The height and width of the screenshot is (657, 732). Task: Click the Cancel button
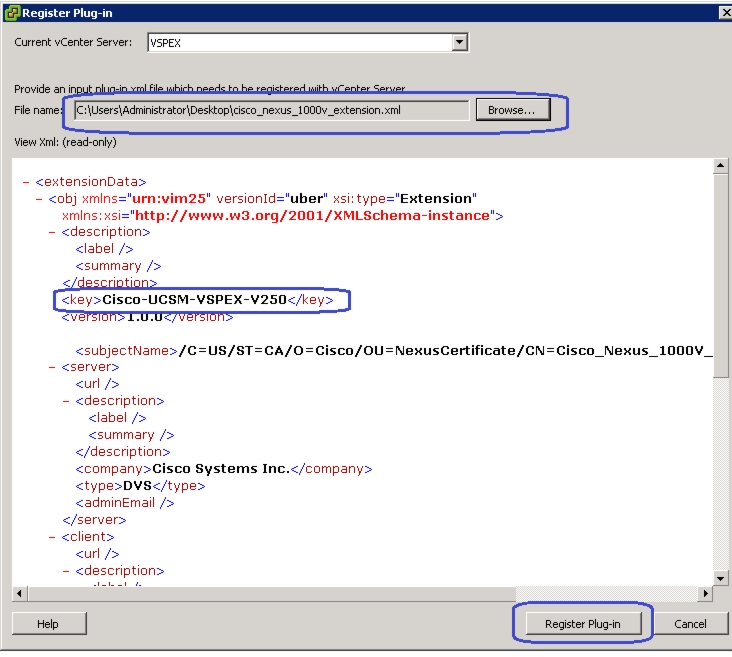690,624
